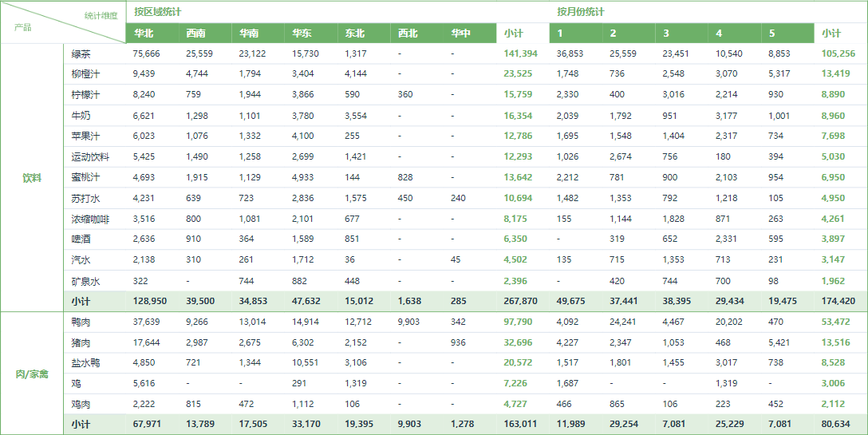Click the 饮料 category cell
This screenshot has height=435, width=868.
[32, 178]
